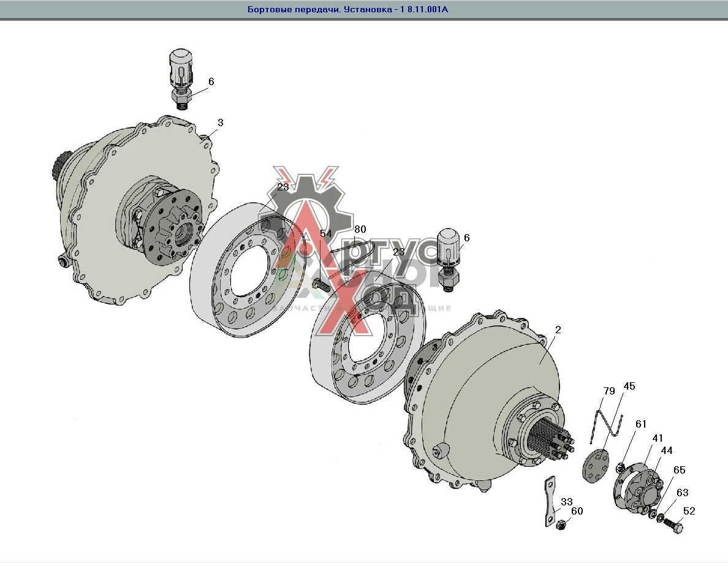Click part number label 3

(x=221, y=123)
